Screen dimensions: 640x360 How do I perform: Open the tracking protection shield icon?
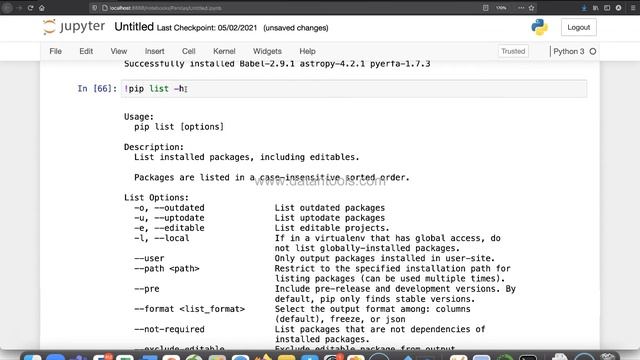pos(94,8)
